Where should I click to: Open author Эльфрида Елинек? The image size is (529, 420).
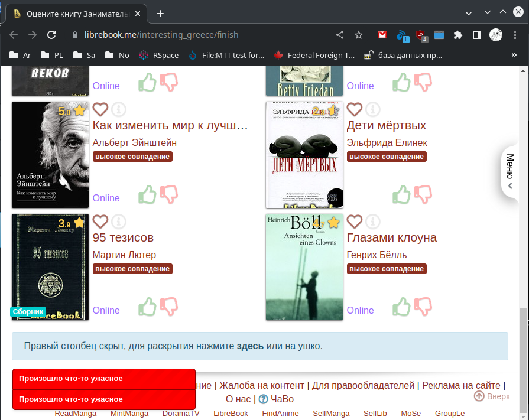[x=387, y=142]
